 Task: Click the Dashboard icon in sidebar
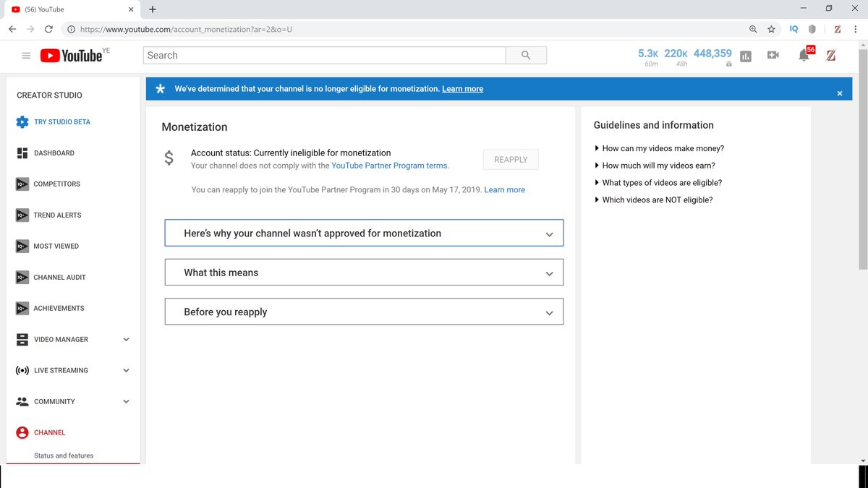click(x=22, y=153)
